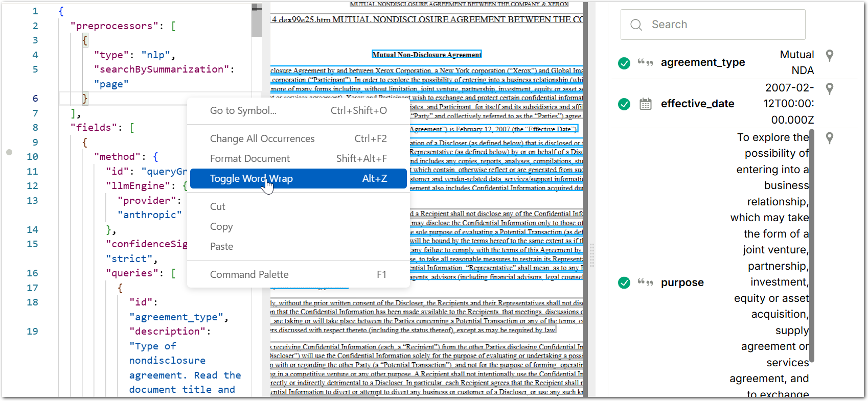Viewport: 868px width, 401px height.
Task: Click the effective_date field label
Action: (697, 104)
